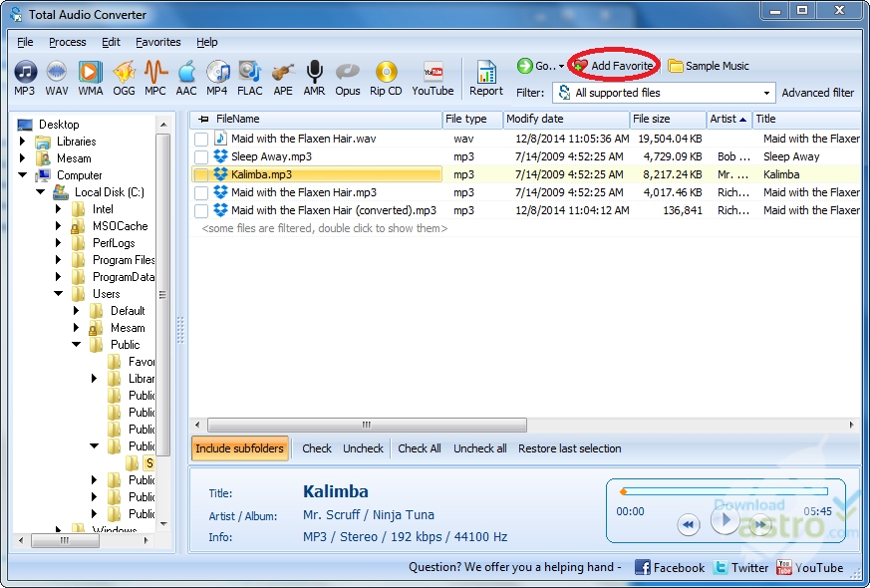Expand the Program Files folder node

(x=58, y=259)
